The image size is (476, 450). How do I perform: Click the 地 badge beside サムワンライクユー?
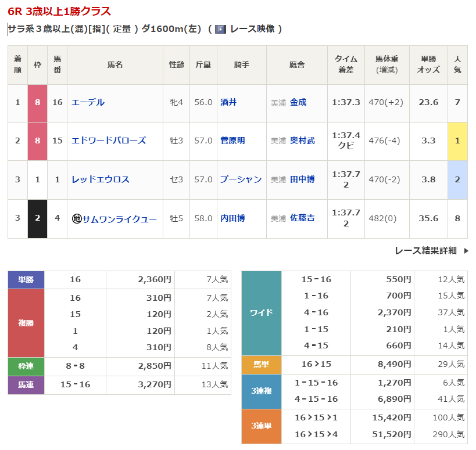point(76,219)
